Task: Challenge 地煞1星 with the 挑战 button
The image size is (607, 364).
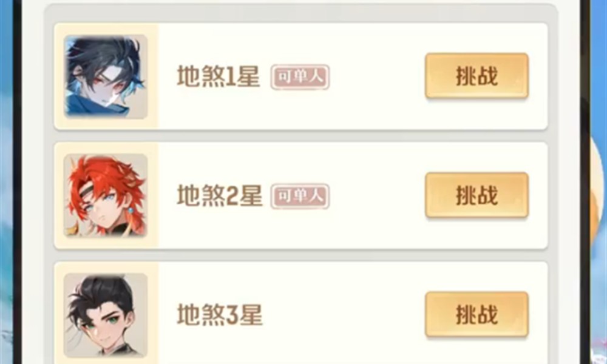Action: pos(476,75)
